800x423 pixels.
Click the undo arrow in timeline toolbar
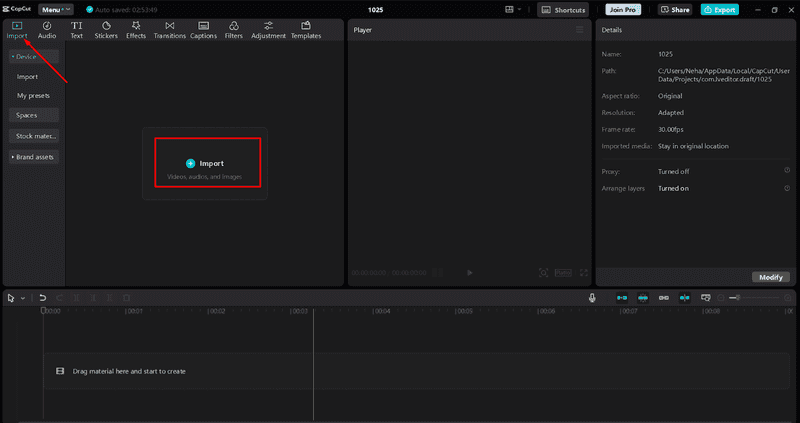click(x=43, y=297)
